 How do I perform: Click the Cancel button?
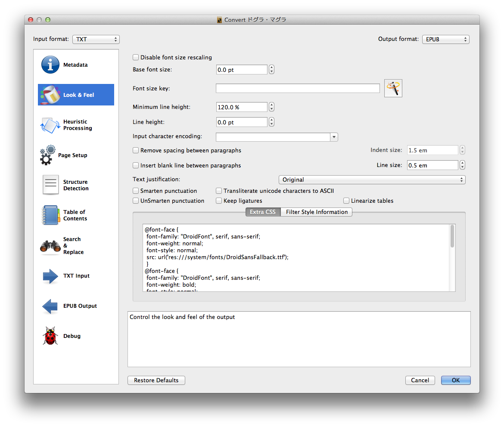[x=420, y=380]
